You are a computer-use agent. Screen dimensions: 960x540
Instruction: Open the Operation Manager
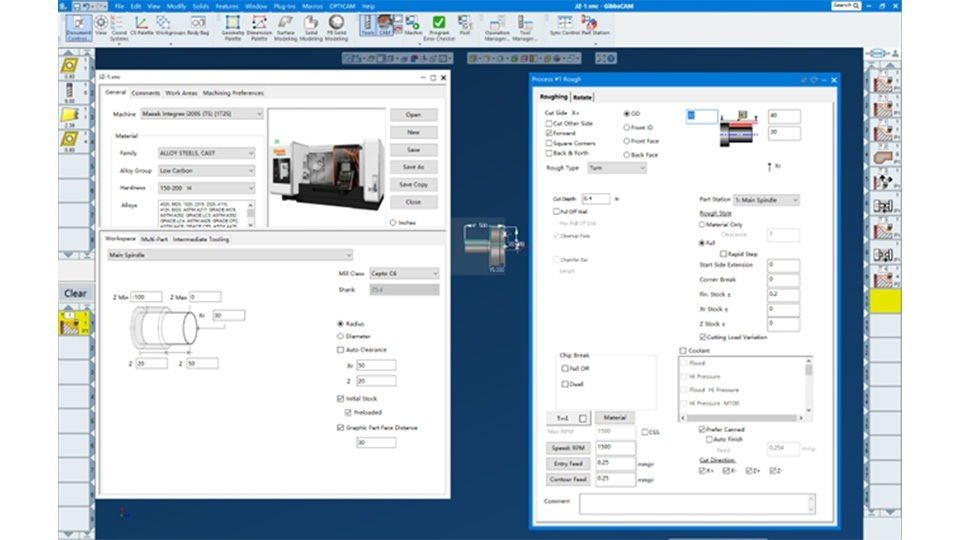497,28
